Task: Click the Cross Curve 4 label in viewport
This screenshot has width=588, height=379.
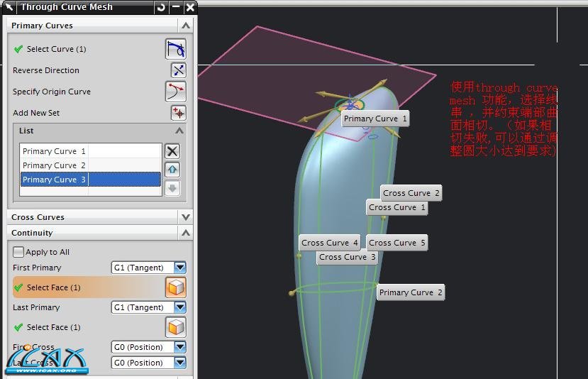Action: click(330, 243)
